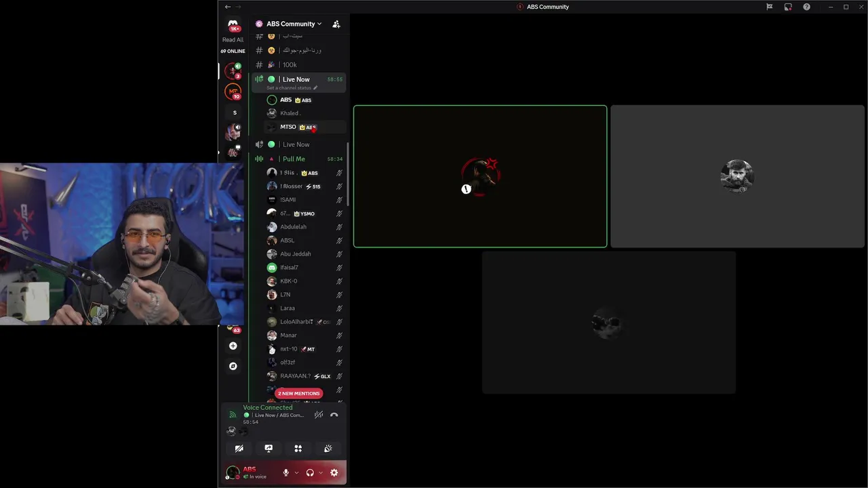The width and height of the screenshot is (868, 488).
Task: Turn on camera button
Action: click(239, 449)
